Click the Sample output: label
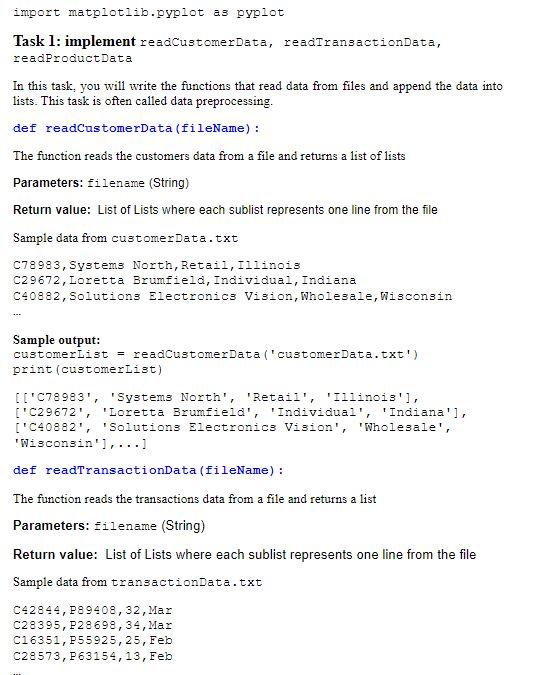This screenshot has width=545, height=675. [56, 340]
